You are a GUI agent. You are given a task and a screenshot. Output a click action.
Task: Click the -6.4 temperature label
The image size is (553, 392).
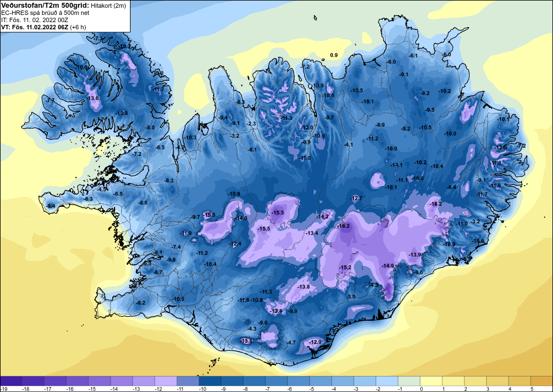[x=451, y=187]
